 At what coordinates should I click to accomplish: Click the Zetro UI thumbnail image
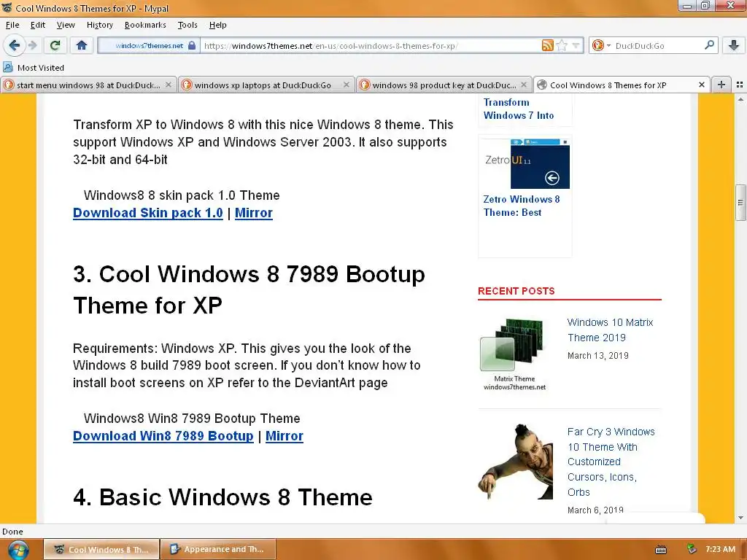527,164
